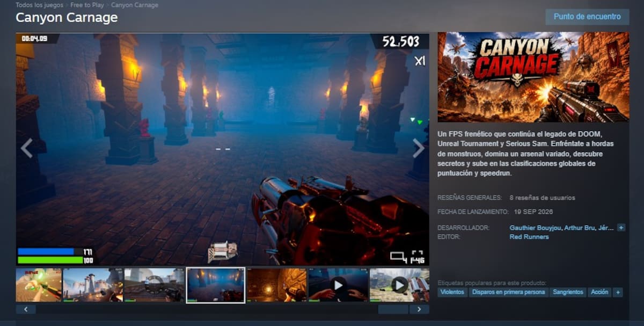
Task: Click the 'DESARROLLADOR:' label
Action: [463, 228]
